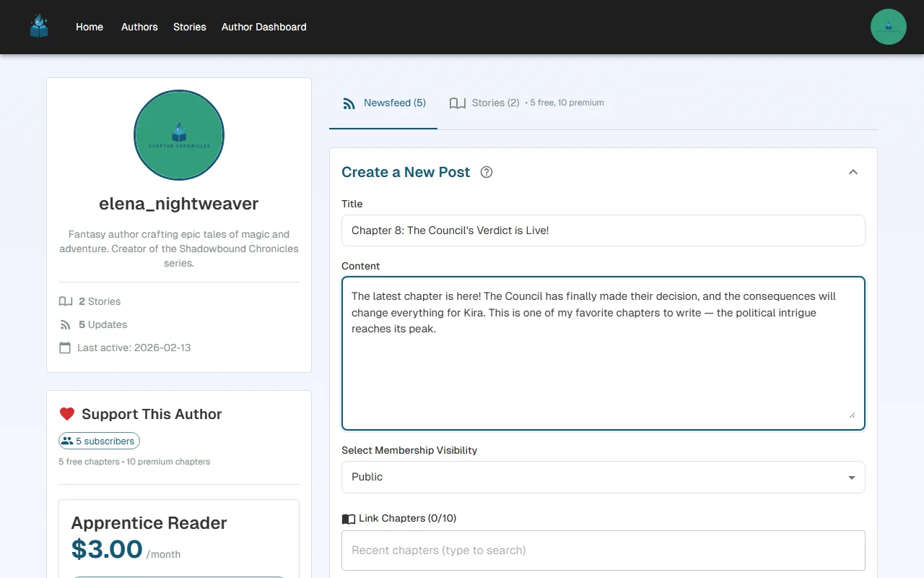Click the heart icon beside Support This Author
Image resolution: width=924 pixels, height=578 pixels.
point(67,413)
